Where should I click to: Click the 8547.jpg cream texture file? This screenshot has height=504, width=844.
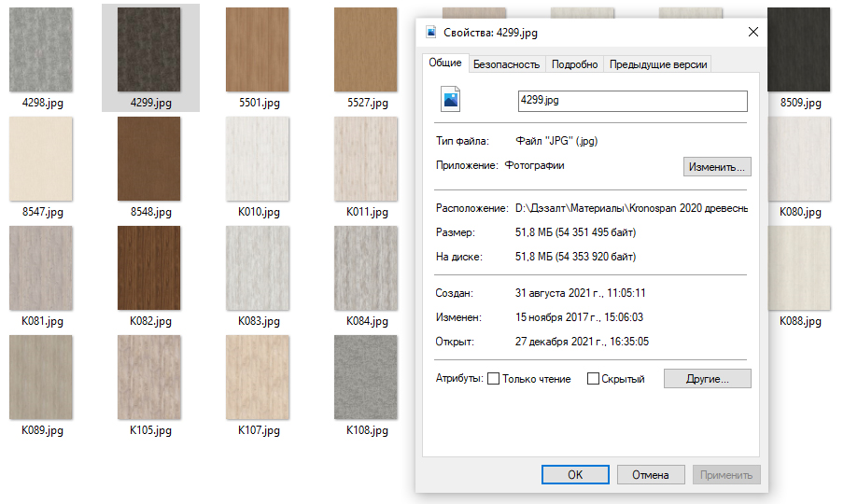click(41, 159)
